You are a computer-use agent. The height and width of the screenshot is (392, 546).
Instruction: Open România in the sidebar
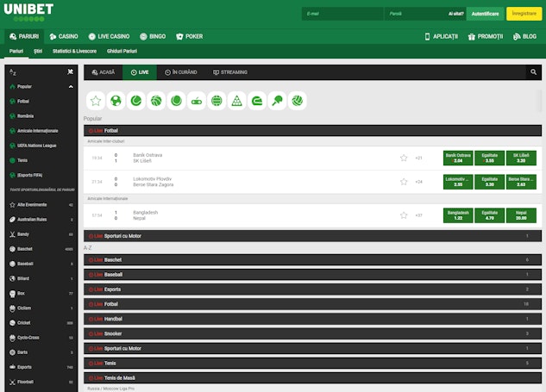click(41, 116)
